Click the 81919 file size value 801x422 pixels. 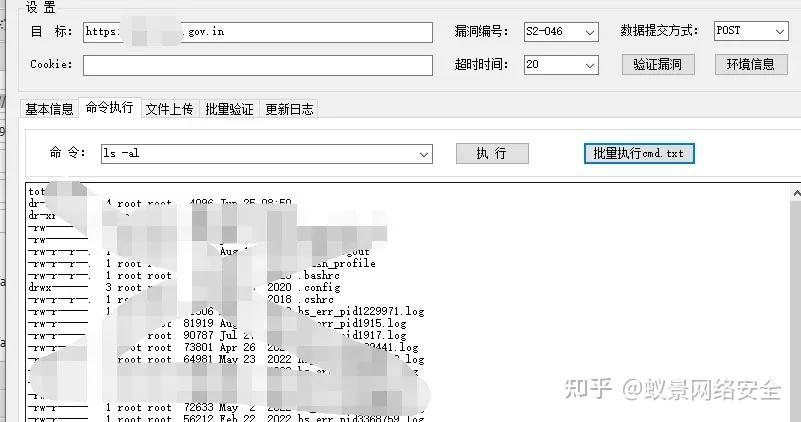(198, 323)
